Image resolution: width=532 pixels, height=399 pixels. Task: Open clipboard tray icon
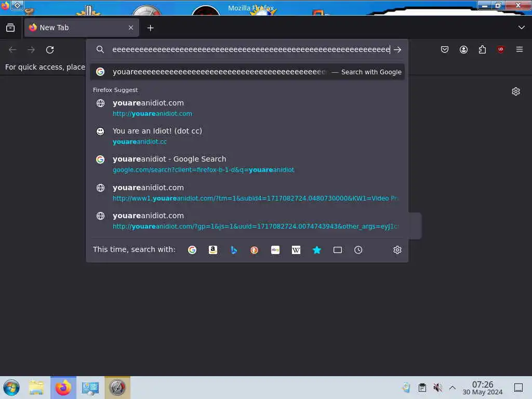[422, 388]
